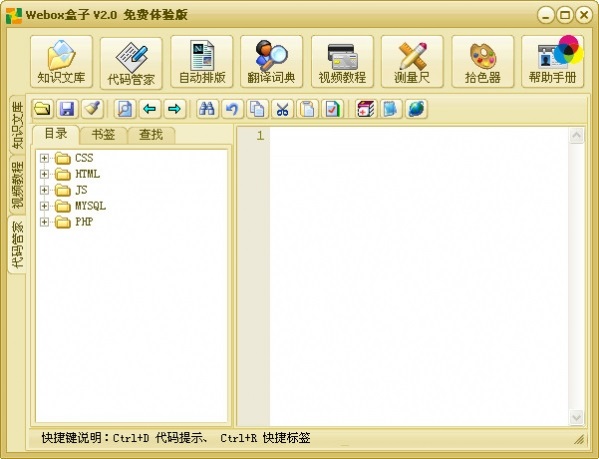Launch the 自动排版 auto formatting tool
Viewport: 599px width, 459px height.
coord(202,62)
